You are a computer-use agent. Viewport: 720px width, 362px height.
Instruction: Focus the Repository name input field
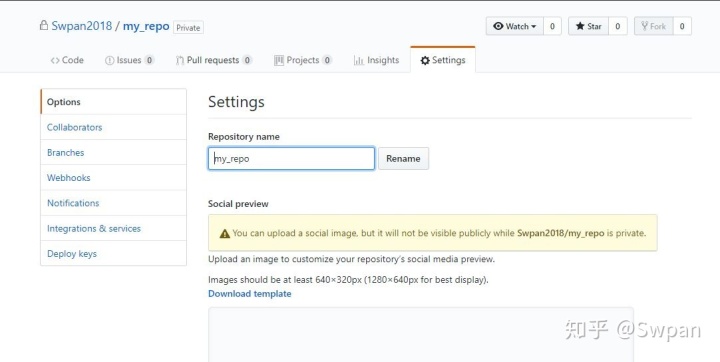click(292, 158)
